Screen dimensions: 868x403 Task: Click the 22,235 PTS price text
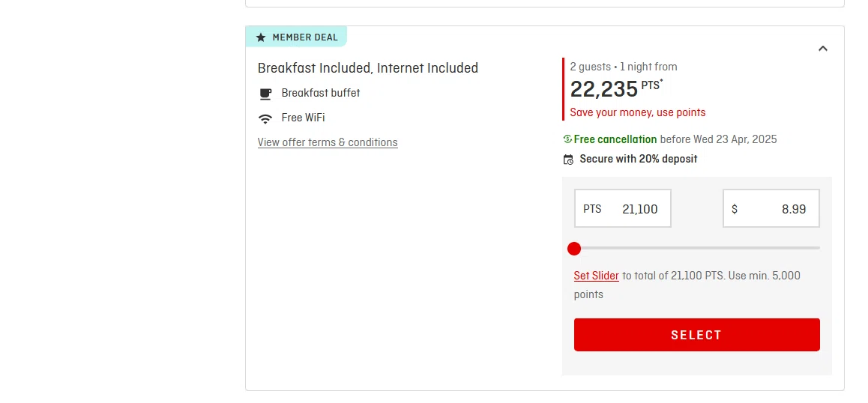(616, 88)
